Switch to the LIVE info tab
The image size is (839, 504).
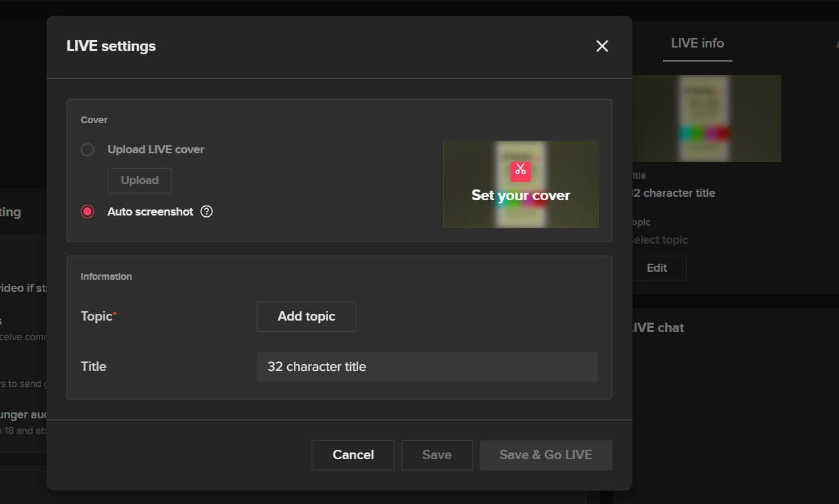pyautogui.click(x=697, y=44)
